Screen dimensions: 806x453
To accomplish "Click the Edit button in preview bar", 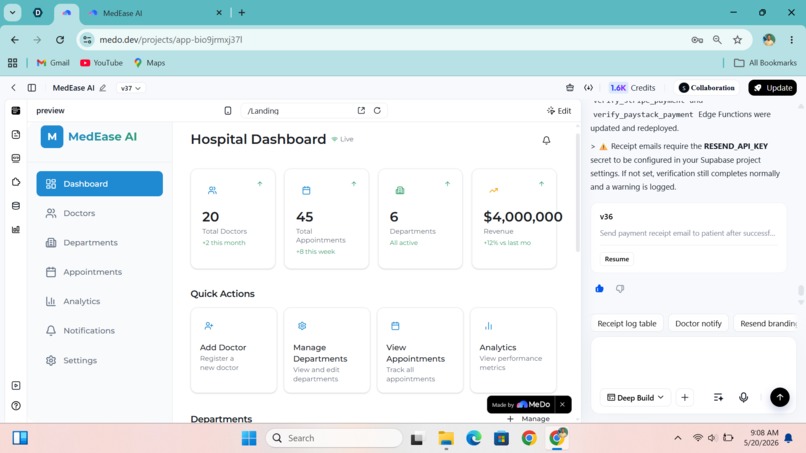I will click(x=559, y=111).
